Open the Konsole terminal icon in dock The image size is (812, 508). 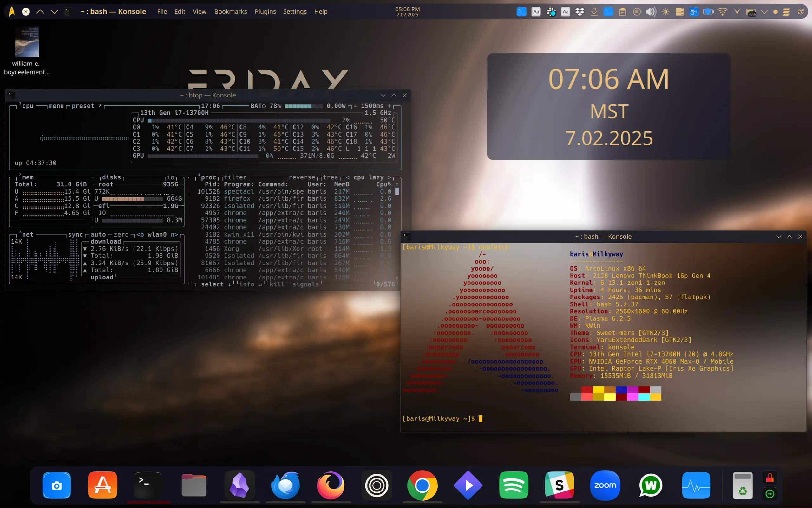[x=148, y=485]
